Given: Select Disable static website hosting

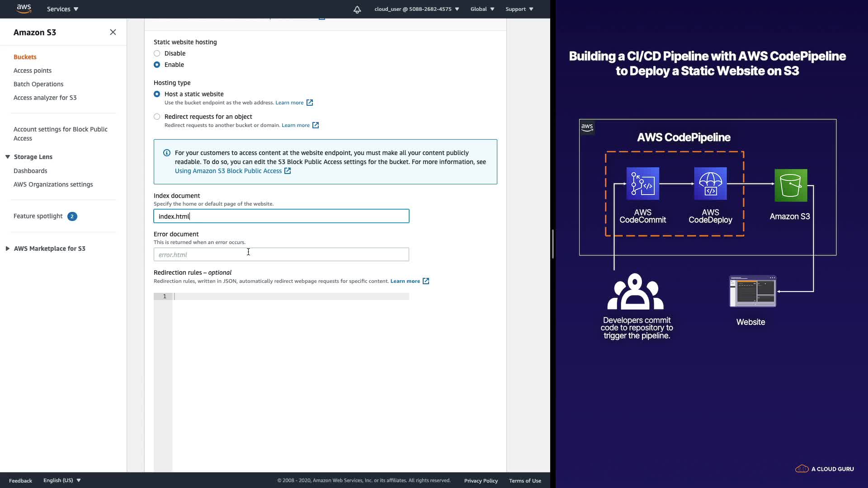Looking at the screenshot, I should (157, 53).
